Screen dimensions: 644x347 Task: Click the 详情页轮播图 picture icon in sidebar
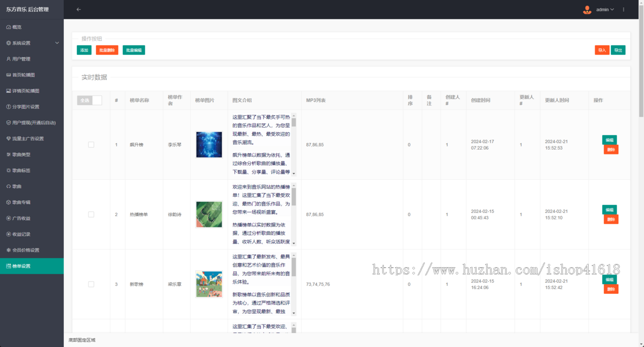[x=9, y=91]
